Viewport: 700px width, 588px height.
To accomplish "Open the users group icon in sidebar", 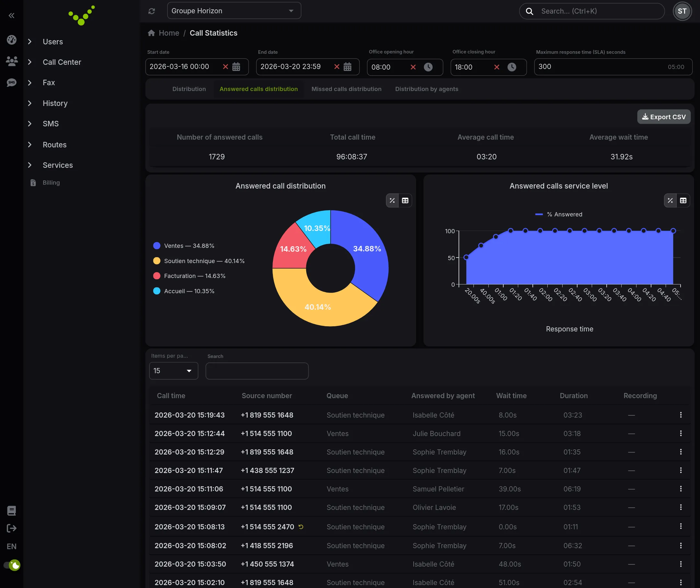I will pyautogui.click(x=12, y=61).
